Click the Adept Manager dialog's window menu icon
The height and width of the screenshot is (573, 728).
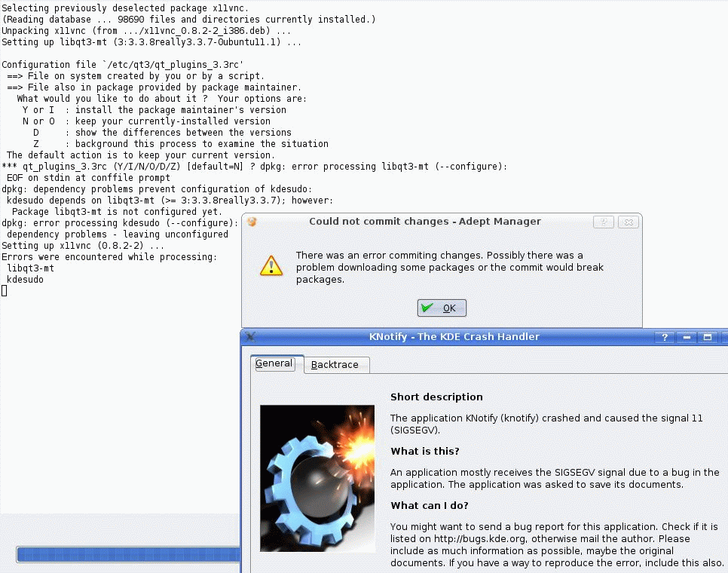pyautogui.click(x=252, y=222)
